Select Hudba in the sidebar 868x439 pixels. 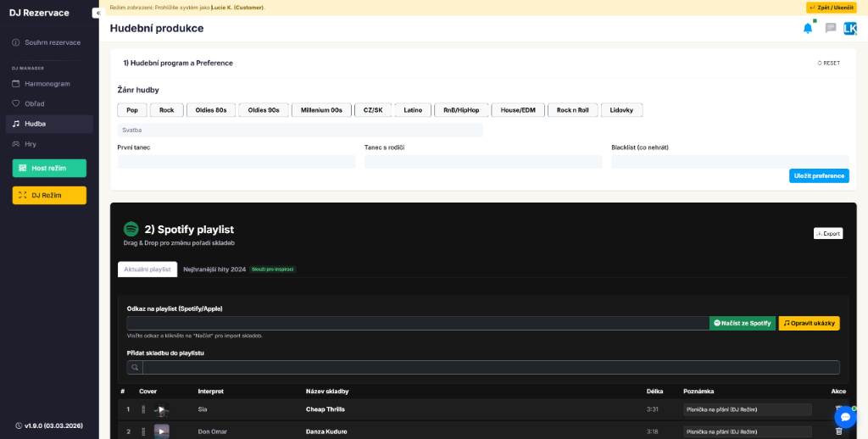coord(49,124)
